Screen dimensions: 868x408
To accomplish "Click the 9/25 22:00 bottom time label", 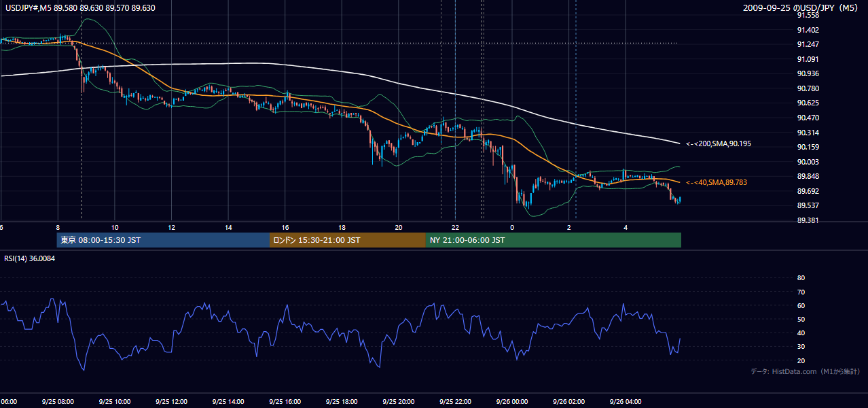I will (x=455, y=402).
